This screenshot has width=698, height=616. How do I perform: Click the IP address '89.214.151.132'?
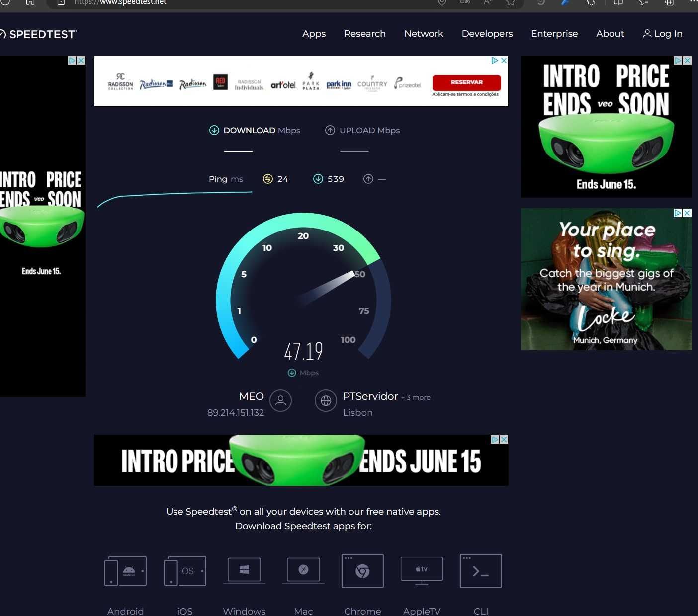236,413
